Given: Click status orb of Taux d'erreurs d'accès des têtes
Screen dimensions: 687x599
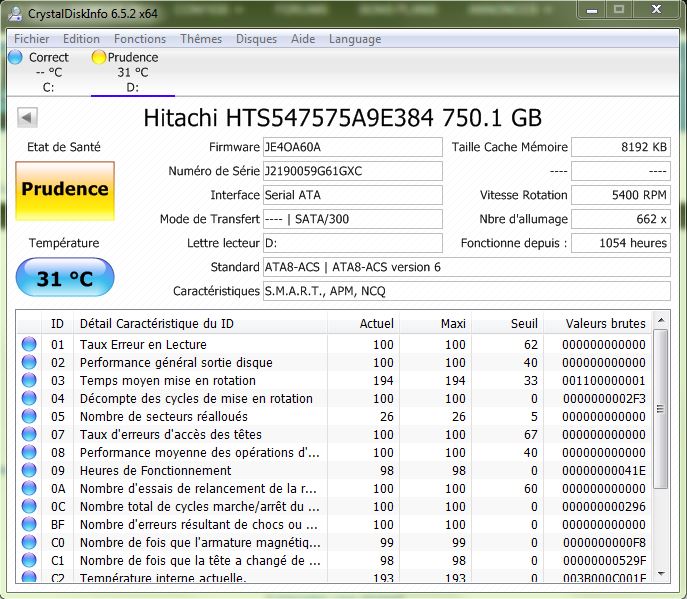Looking at the screenshot, I should 29,434.
